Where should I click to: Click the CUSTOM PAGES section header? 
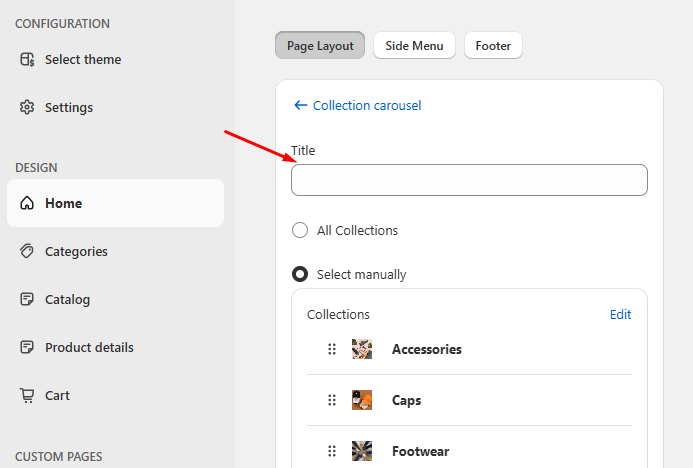pos(59,457)
